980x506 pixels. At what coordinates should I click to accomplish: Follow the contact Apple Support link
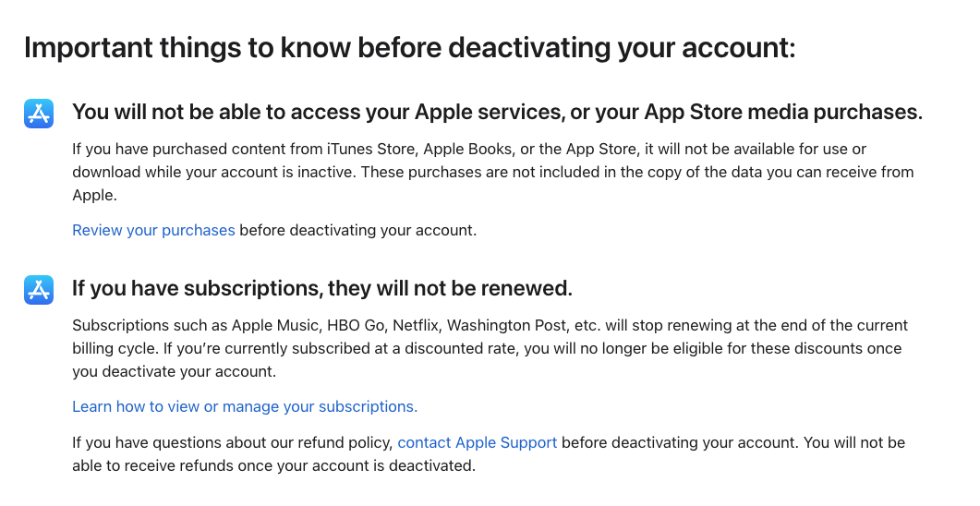coord(477,443)
